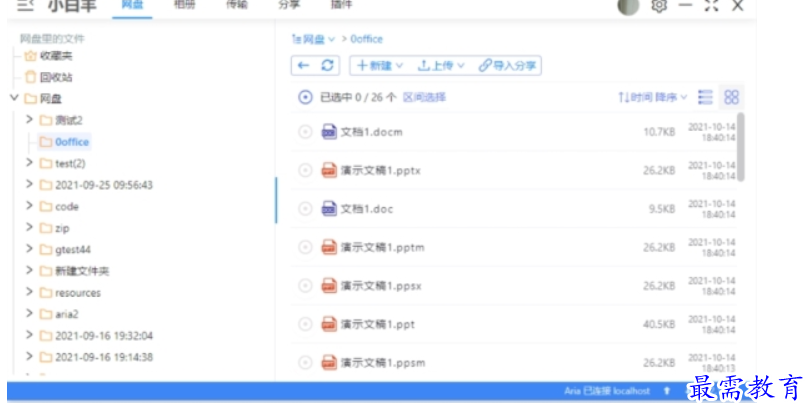The width and height of the screenshot is (811, 419).
Task: Open the 回收站 recycle bin icon
Action: tap(31, 77)
